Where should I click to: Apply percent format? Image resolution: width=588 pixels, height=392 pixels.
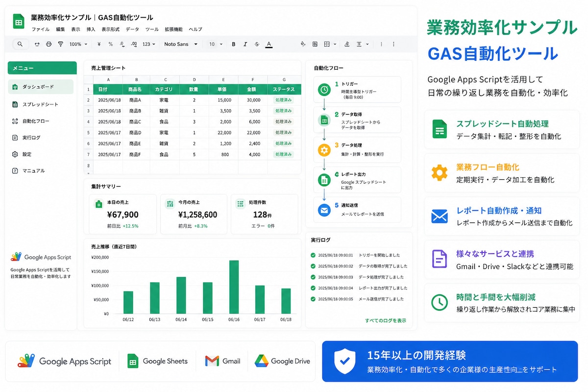click(x=111, y=44)
